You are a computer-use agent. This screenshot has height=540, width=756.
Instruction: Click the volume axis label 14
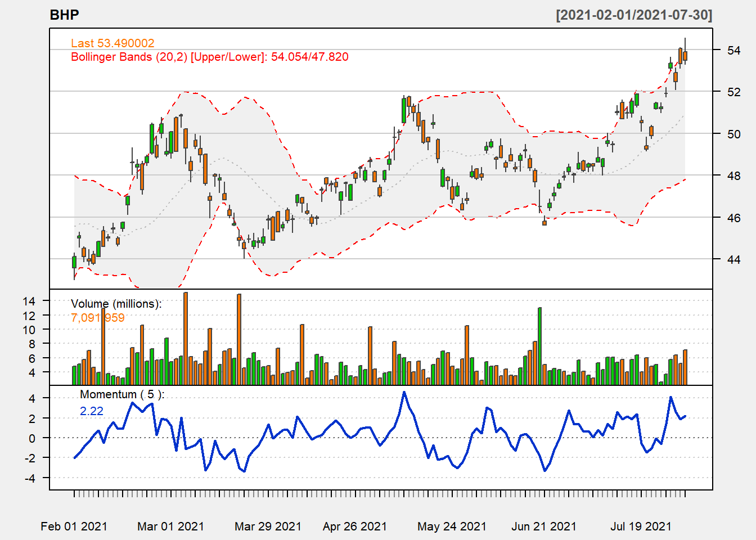tap(29, 301)
